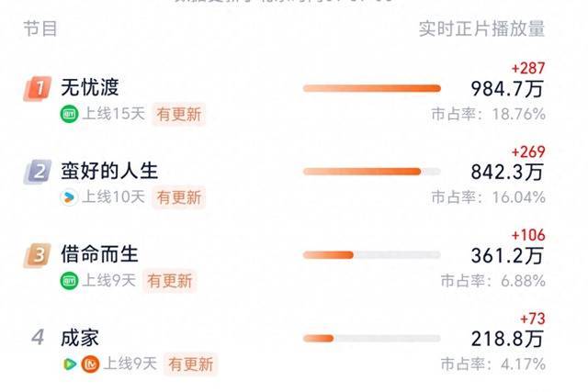The height and width of the screenshot is (392, 588).
Task: Click the 节目 column header
Action: coord(40,28)
